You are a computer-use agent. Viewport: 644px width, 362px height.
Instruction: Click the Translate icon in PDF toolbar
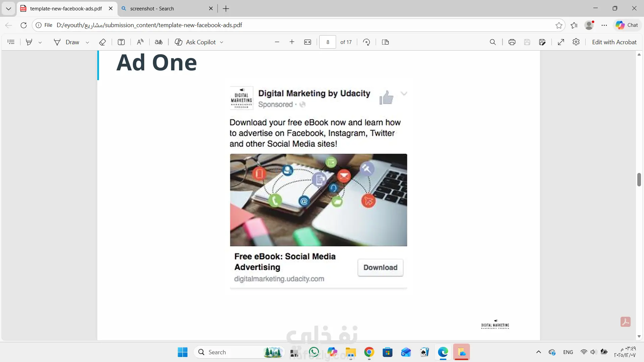click(159, 42)
